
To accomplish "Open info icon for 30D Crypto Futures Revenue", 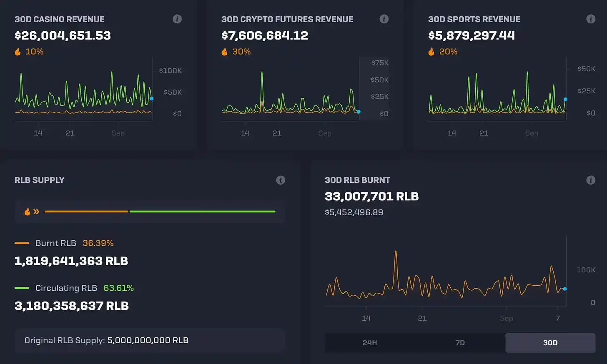I will point(384,19).
